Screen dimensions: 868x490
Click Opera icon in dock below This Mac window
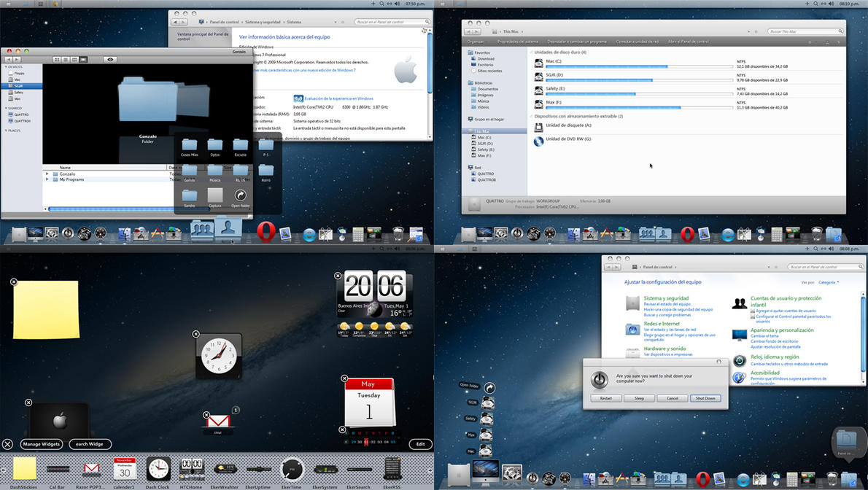pyautogui.click(x=687, y=233)
